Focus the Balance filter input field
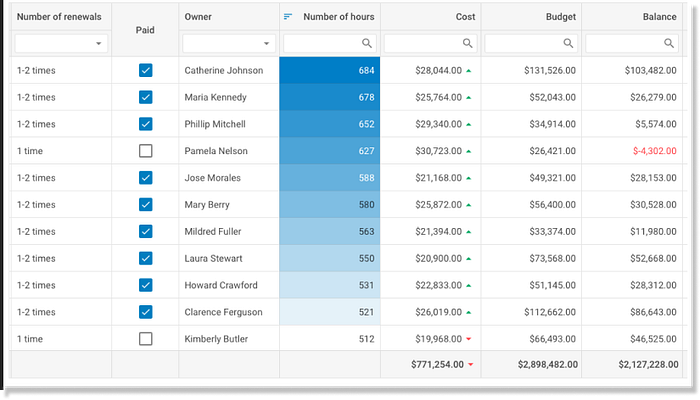 click(632, 43)
